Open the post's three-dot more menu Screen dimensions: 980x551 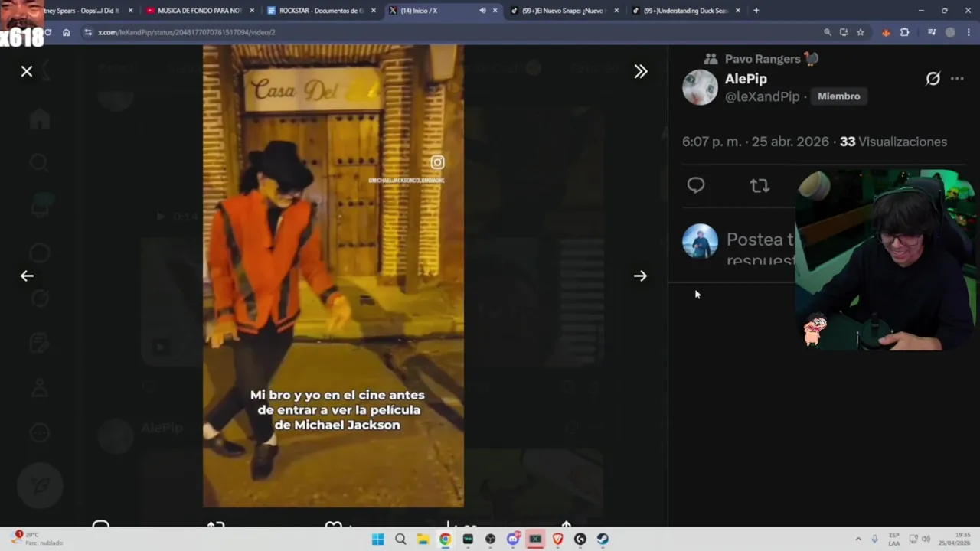point(957,79)
